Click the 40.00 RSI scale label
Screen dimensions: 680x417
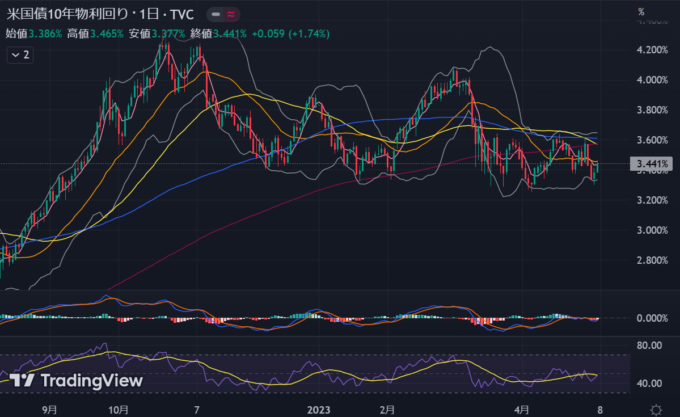(x=648, y=383)
